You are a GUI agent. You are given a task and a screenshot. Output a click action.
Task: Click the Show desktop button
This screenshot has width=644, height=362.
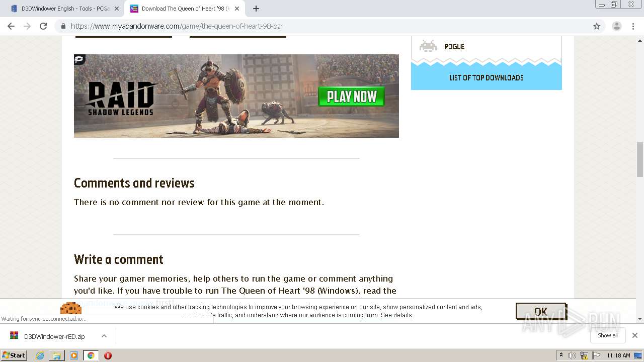click(x=638, y=355)
